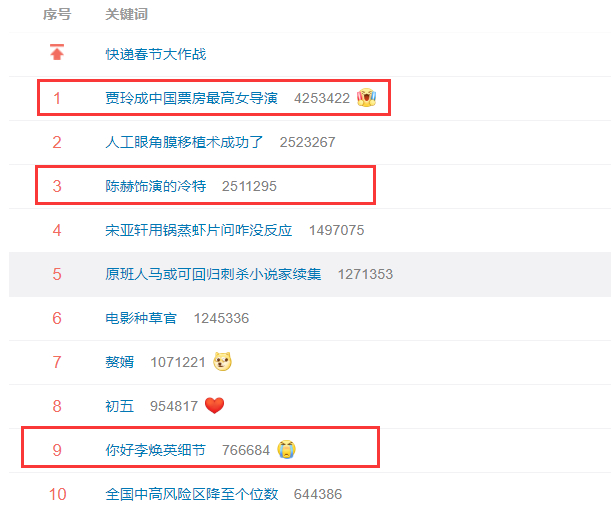Open the trending topic 电影种草官
Screen dimensions: 611x512
click(x=141, y=318)
